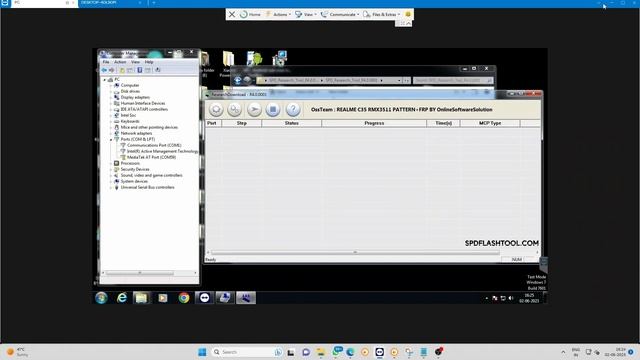Expand the Human Interface Devices node

(111, 103)
